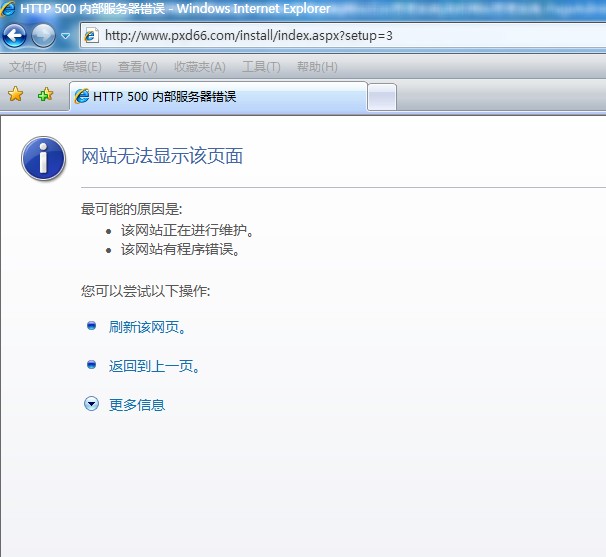Click the blank new tab button

click(383, 97)
